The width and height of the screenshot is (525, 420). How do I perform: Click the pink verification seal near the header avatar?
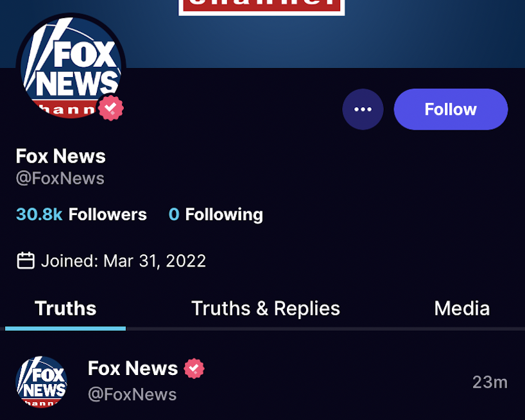tap(109, 108)
